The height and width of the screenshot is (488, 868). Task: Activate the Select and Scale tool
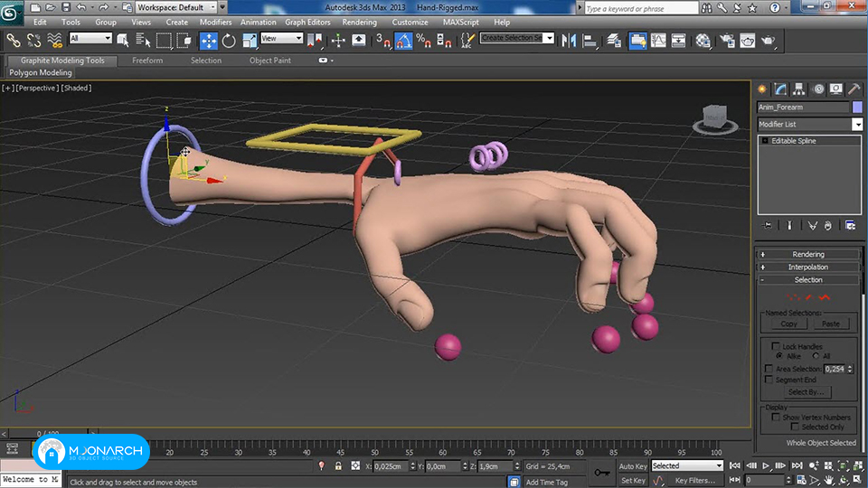pyautogui.click(x=250, y=41)
